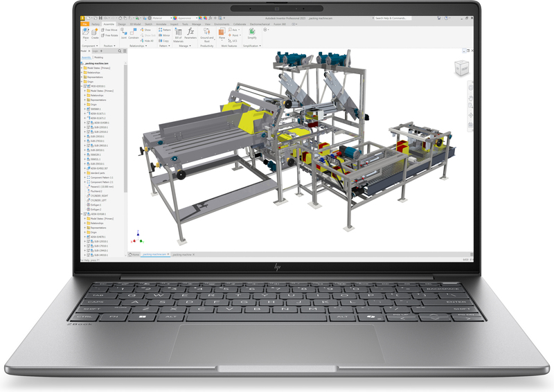The height and width of the screenshot is (392, 554).
Task: Select CYLINDER_RIGHT in browser tree
Action: pyautogui.click(x=98, y=196)
